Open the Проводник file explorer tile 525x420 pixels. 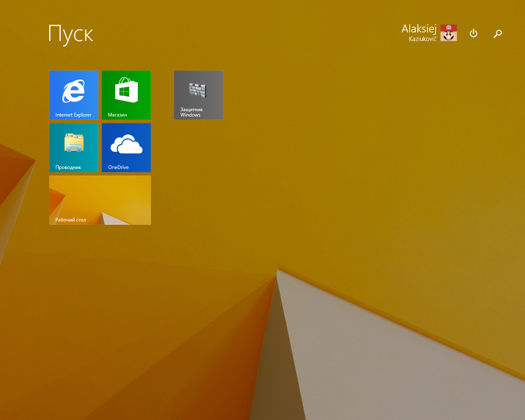point(74,148)
